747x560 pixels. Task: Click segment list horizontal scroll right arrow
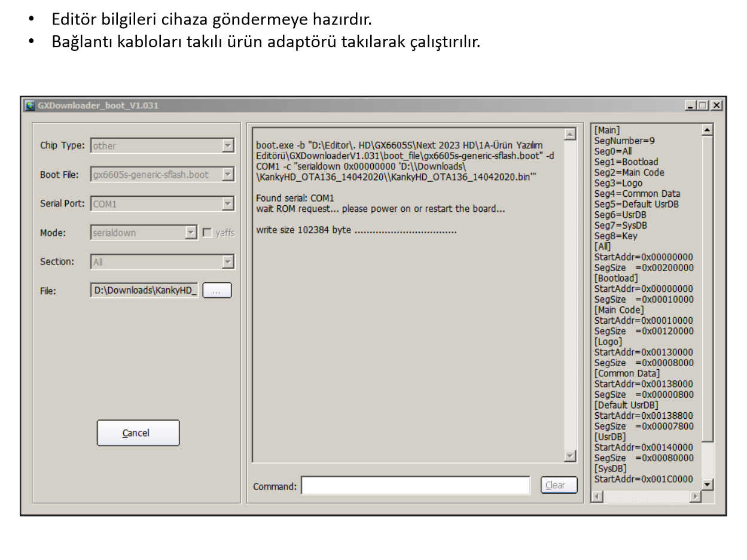tap(695, 497)
